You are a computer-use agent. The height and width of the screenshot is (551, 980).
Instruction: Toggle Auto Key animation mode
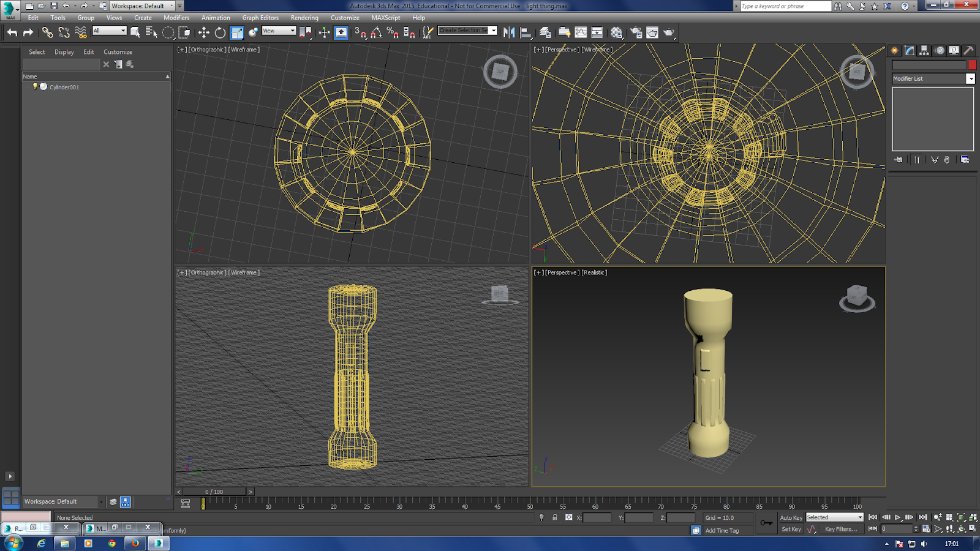(791, 518)
